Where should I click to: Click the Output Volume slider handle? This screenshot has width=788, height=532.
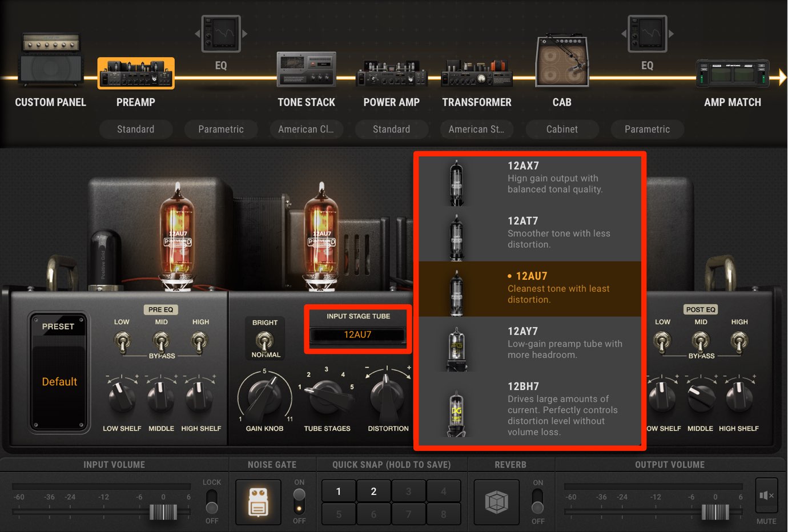click(x=715, y=512)
